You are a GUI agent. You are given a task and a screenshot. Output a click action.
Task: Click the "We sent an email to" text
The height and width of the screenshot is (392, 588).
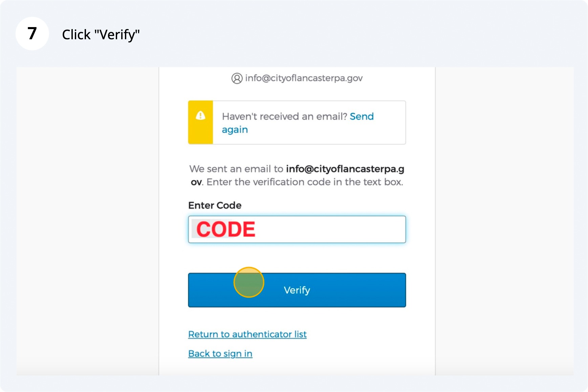[x=236, y=169]
